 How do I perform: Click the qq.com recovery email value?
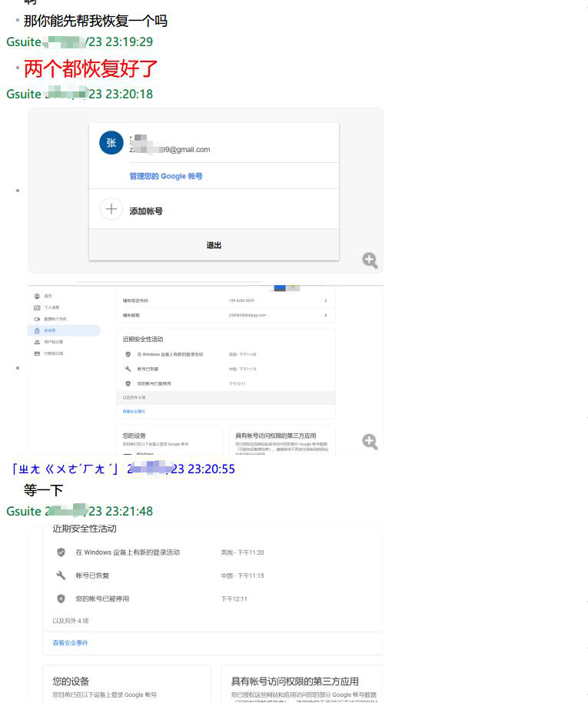click(247, 315)
